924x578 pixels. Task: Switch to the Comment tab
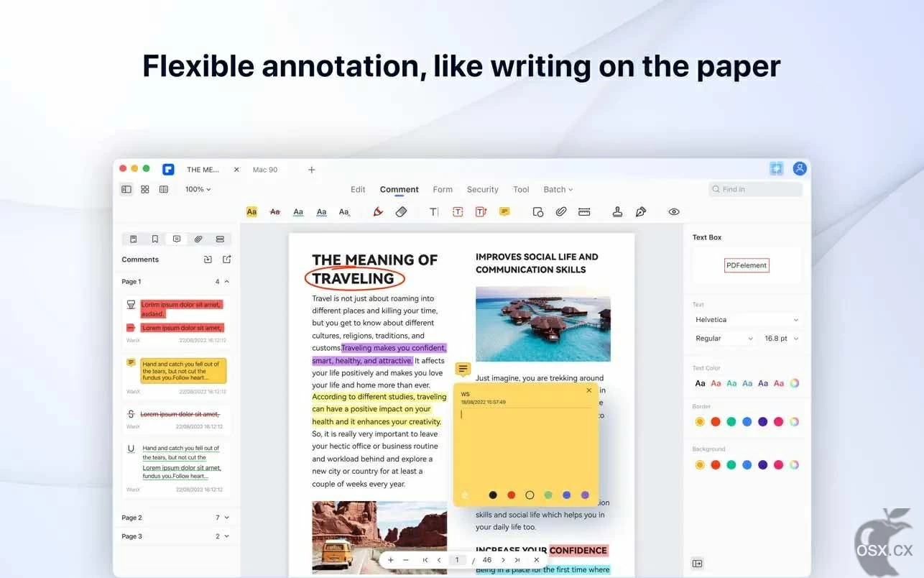[x=399, y=189]
